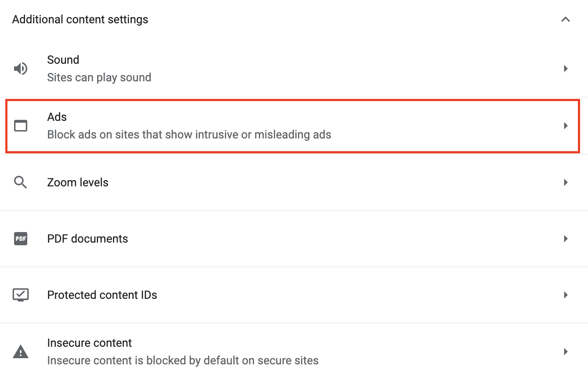
Task: Click the Protected content IDs monitor icon
Action: pos(21,295)
